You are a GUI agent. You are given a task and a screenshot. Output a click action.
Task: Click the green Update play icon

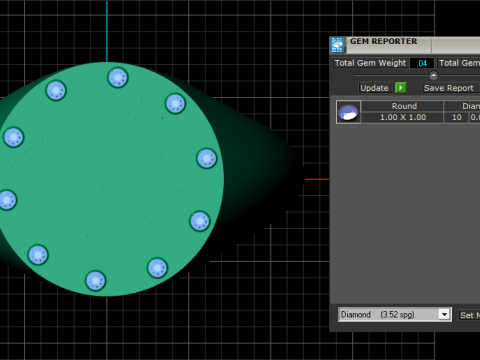401,88
